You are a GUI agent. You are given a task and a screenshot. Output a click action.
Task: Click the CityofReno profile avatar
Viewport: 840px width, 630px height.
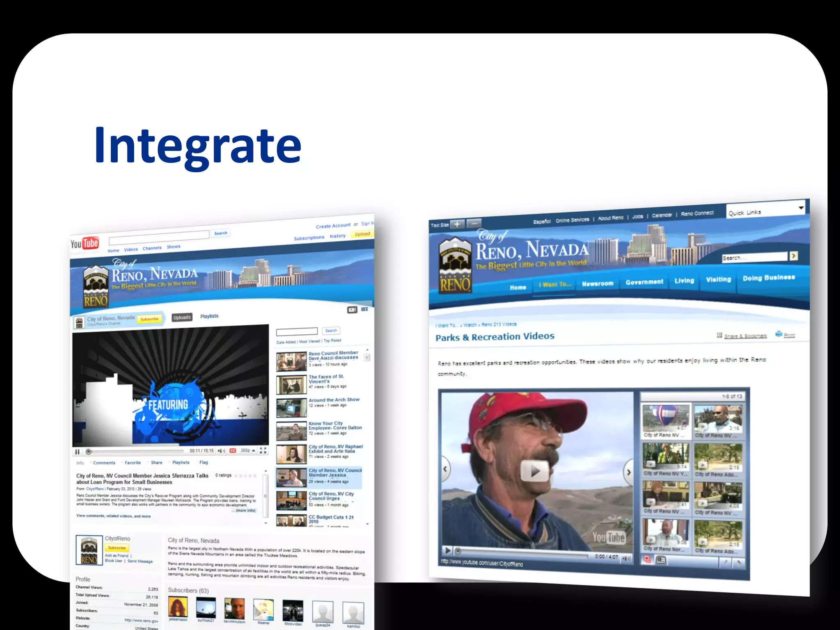(x=89, y=550)
